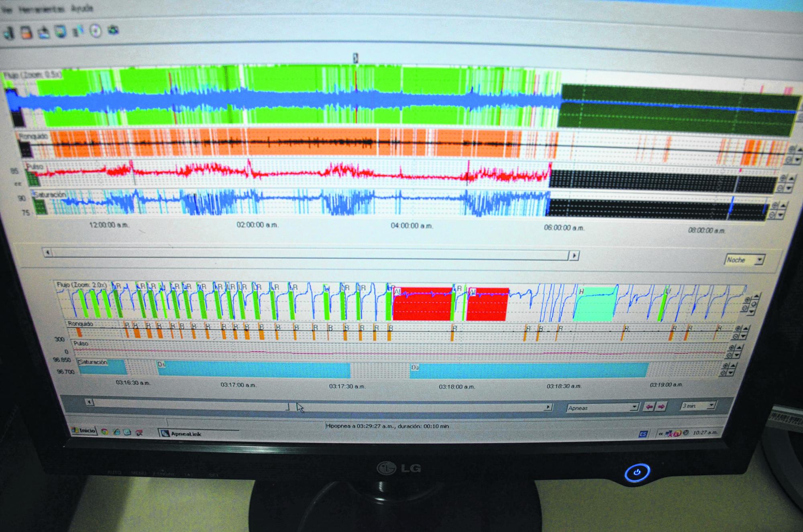Click the ES language indicator in the taskbar
The width and height of the screenshot is (803, 532).
coord(643,434)
